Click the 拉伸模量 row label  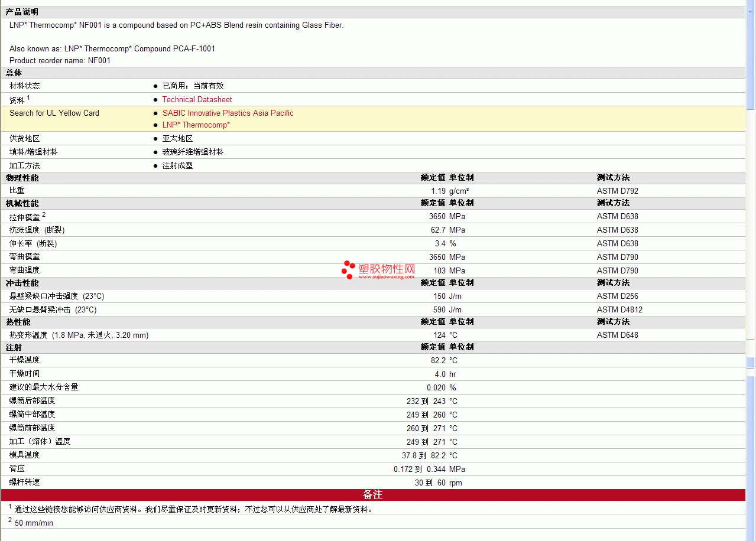[25, 217]
